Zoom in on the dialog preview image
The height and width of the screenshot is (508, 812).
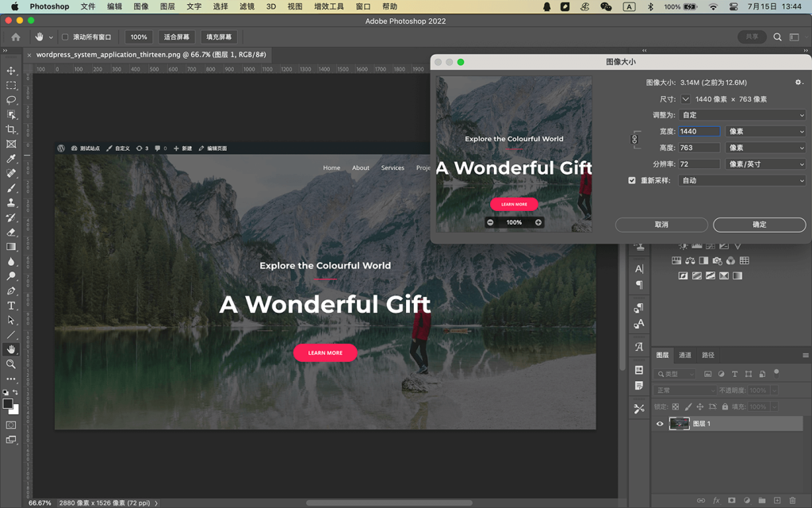point(538,222)
